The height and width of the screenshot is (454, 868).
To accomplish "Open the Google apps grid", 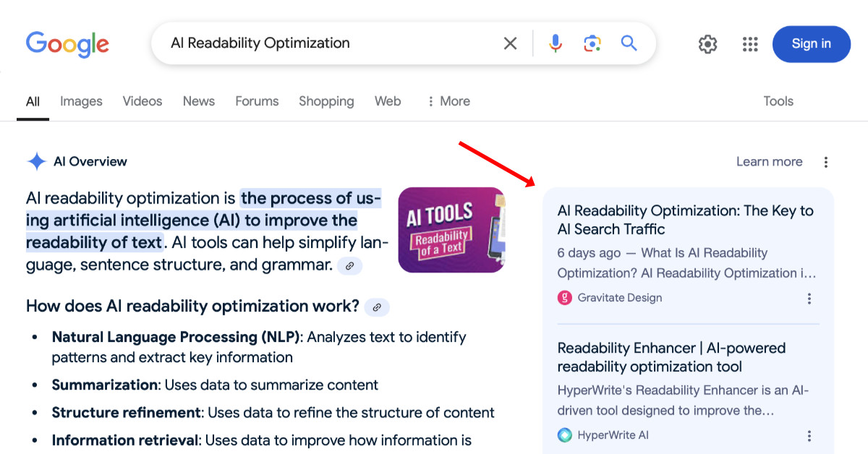I will coord(749,44).
